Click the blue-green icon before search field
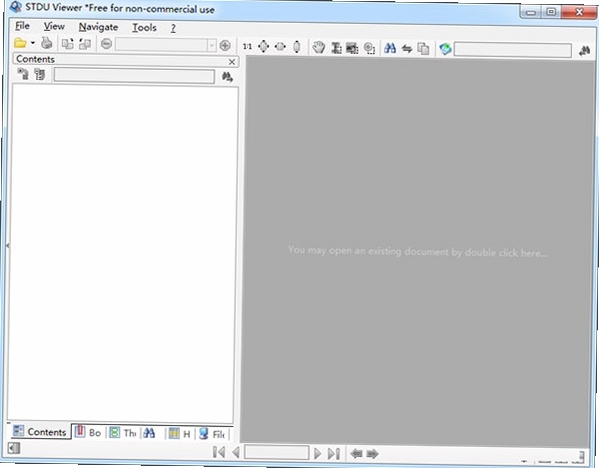Image resolution: width=599 pixels, height=468 pixels. [x=445, y=49]
